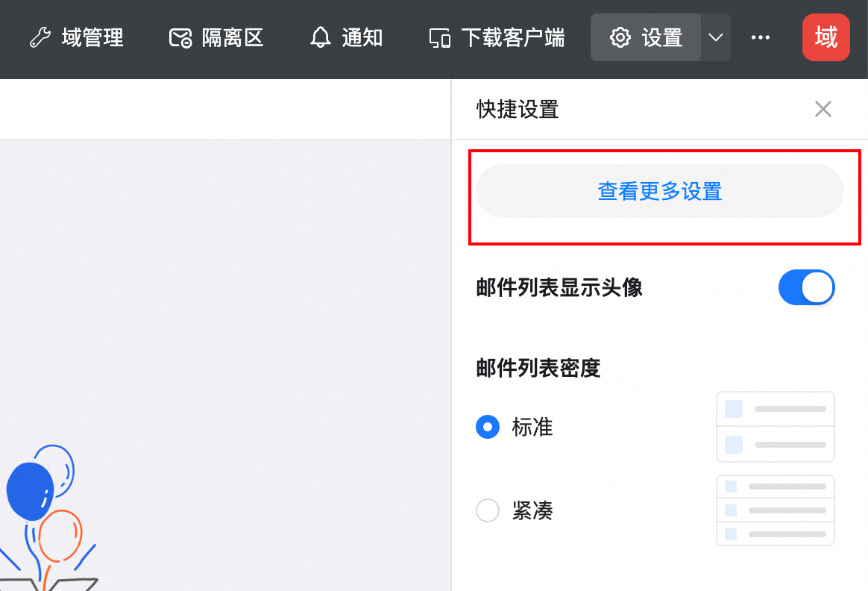This screenshot has width=868, height=591.
Task: Open the 域管理 menu item
Action: [x=92, y=37]
